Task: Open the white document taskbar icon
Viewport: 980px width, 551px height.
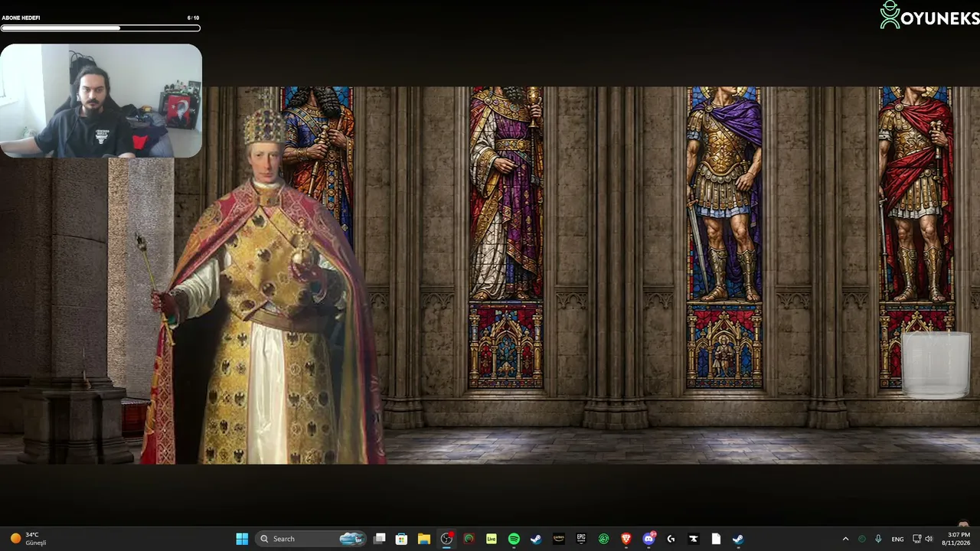Action: coord(716,539)
